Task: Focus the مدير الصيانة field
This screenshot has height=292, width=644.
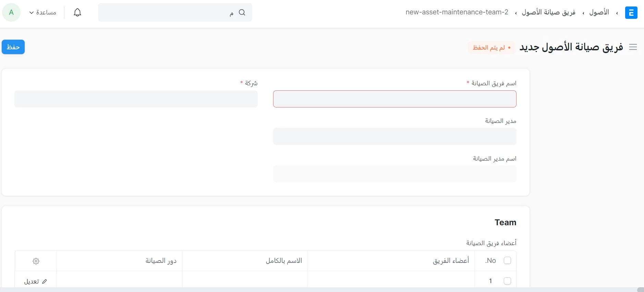Action: pyautogui.click(x=394, y=137)
